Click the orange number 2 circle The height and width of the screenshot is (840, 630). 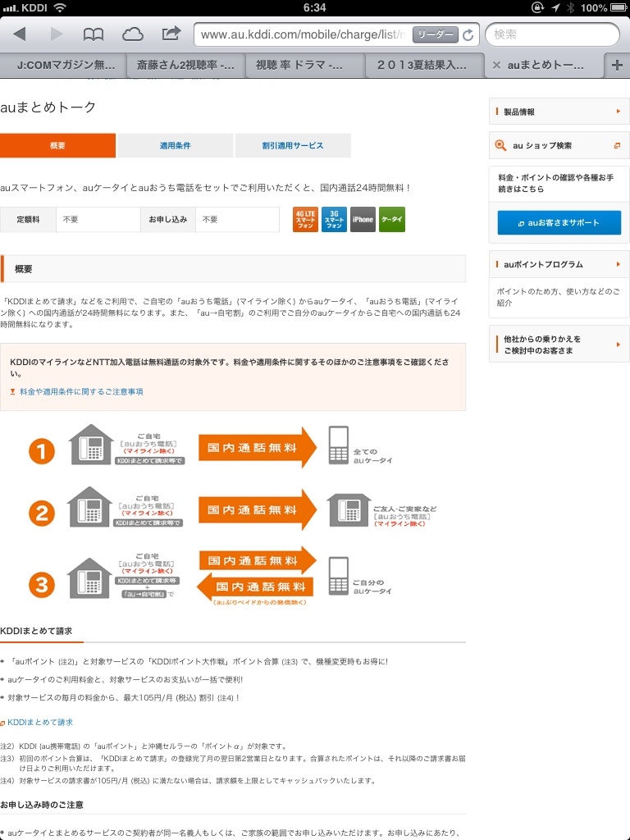coord(42,513)
